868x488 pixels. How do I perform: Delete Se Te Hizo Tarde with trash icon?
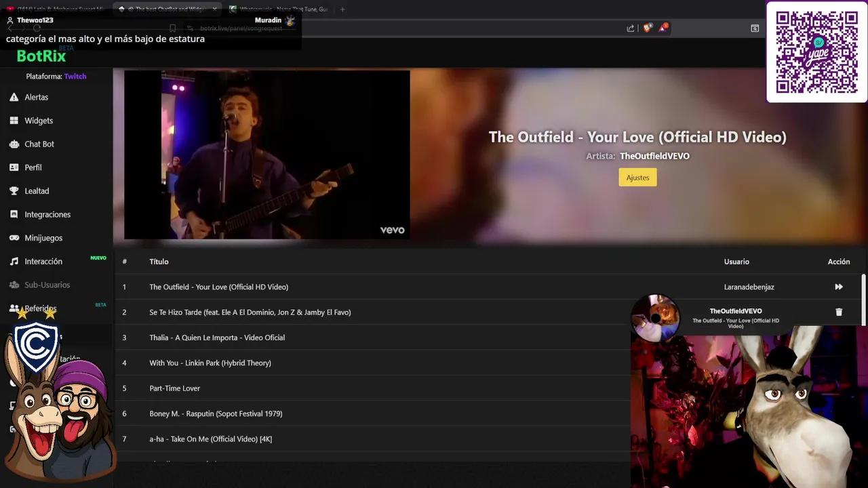click(x=839, y=312)
